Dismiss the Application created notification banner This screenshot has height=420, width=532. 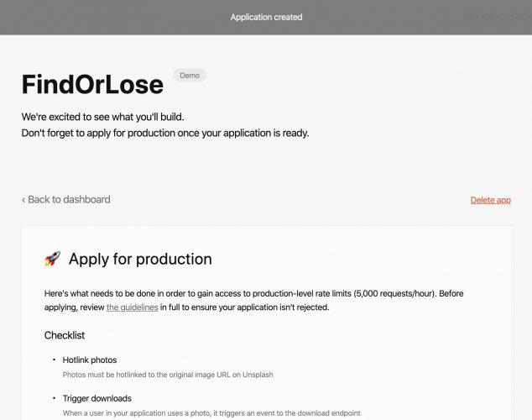coord(266,17)
